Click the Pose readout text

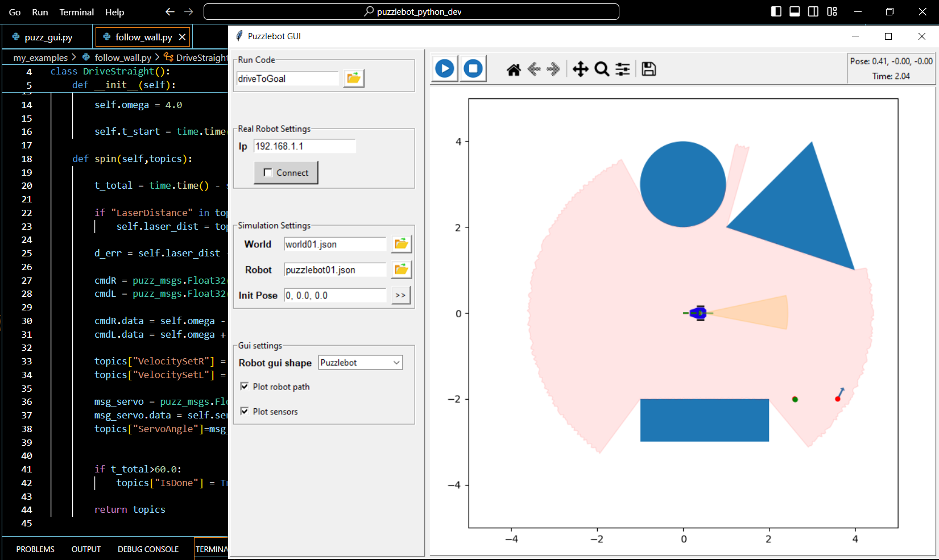891,61
